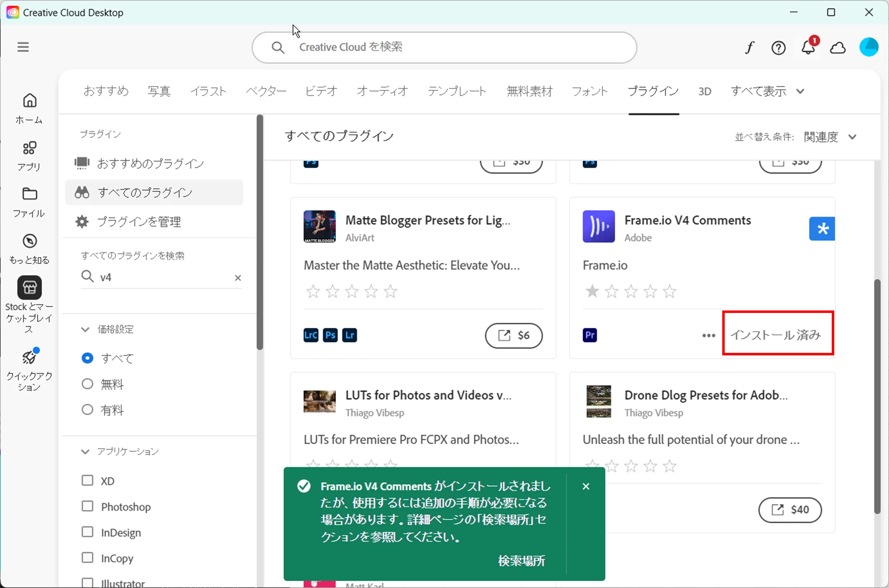Check the cloud sync status icon

coord(838,48)
